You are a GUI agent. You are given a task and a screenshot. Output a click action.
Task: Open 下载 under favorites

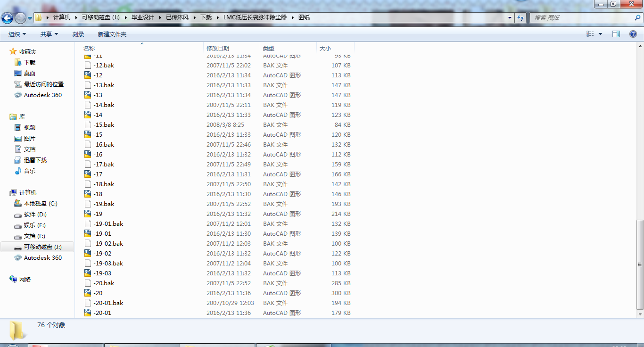pos(30,63)
